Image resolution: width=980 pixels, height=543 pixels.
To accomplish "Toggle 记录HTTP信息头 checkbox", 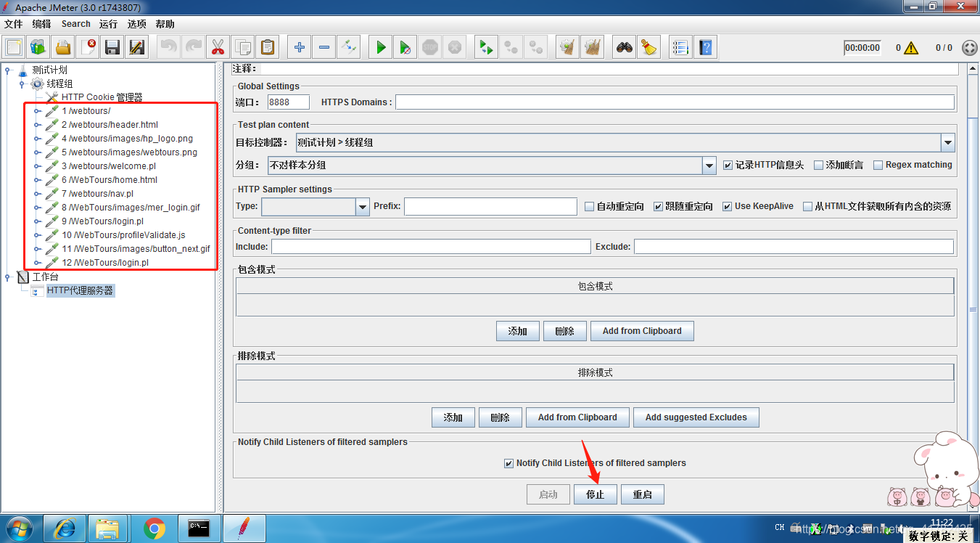I will pos(728,166).
